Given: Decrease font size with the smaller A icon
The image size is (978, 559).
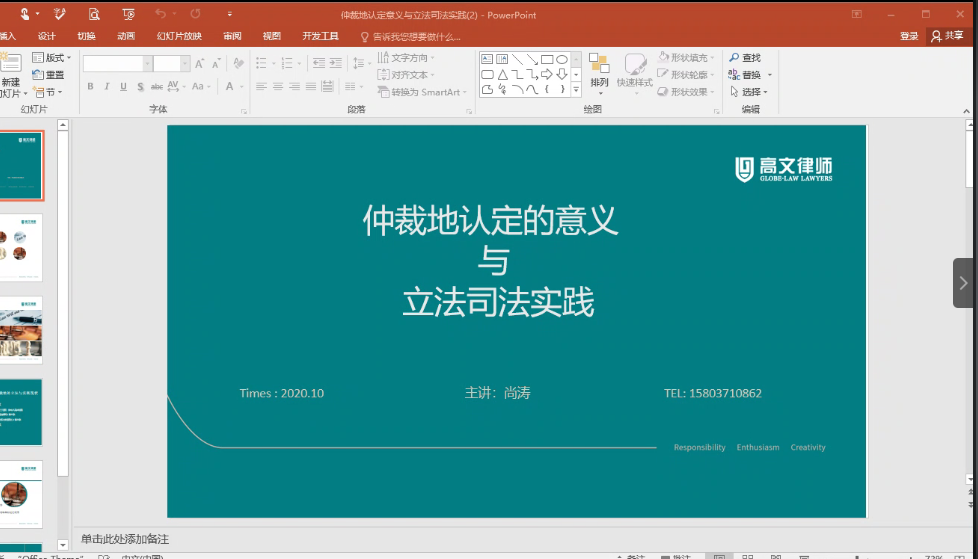Looking at the screenshot, I should point(216,64).
